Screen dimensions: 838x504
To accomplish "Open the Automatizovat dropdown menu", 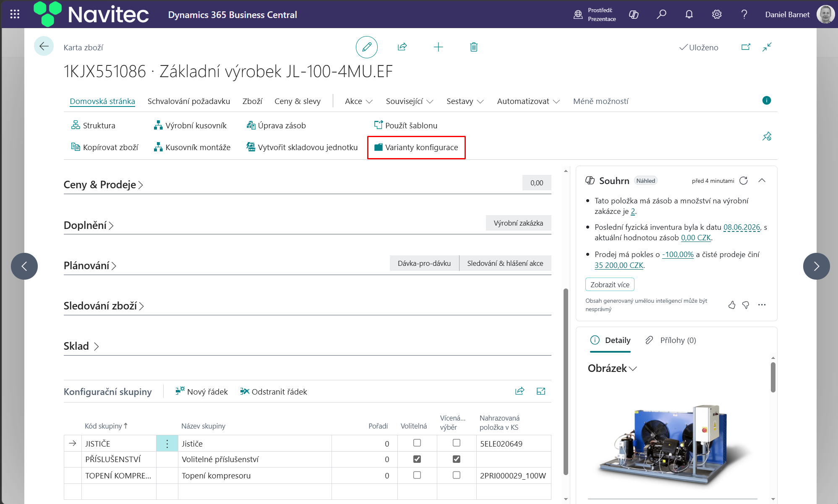I will [x=528, y=101].
